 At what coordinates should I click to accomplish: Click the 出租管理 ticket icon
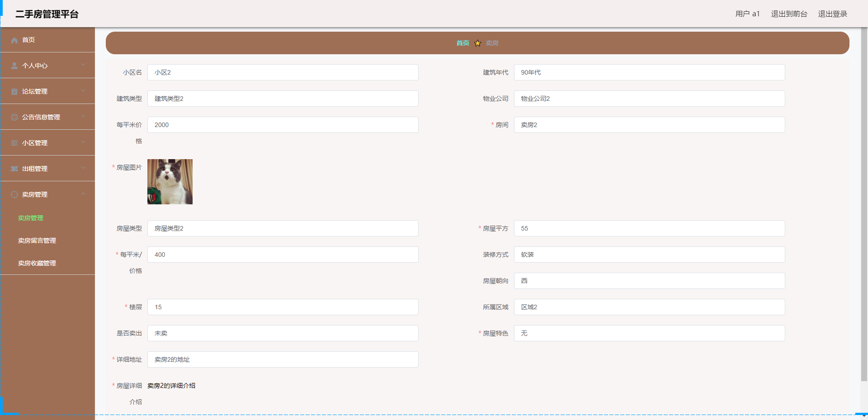14,169
